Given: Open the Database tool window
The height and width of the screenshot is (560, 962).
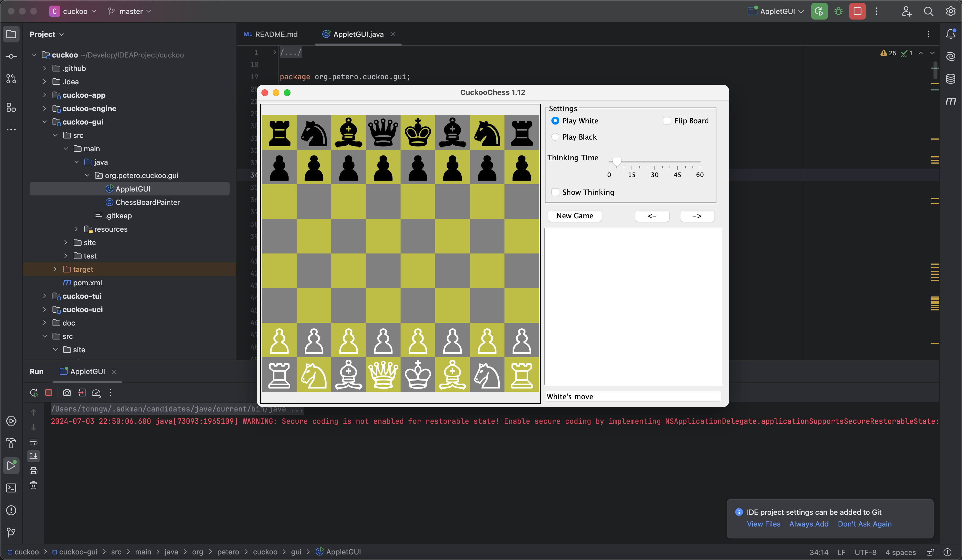Looking at the screenshot, I should 950,78.
